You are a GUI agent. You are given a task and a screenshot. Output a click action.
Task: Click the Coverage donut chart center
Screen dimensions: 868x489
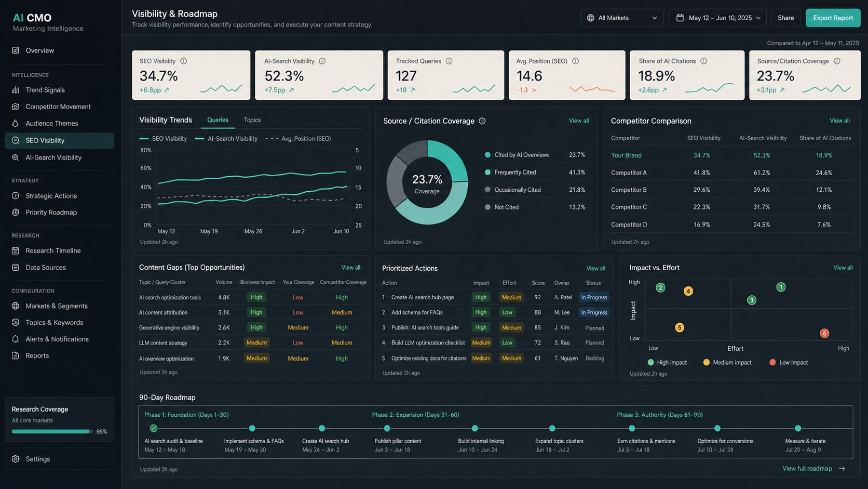pyautogui.click(x=427, y=183)
